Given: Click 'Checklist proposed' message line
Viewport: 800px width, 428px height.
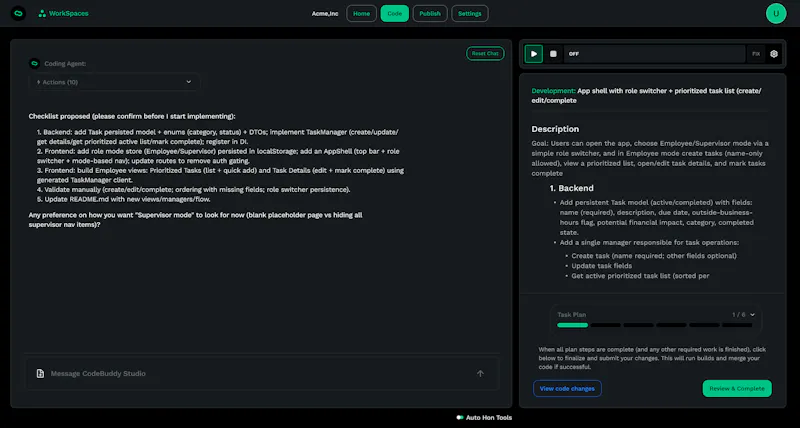Looking at the screenshot, I should (132, 116).
